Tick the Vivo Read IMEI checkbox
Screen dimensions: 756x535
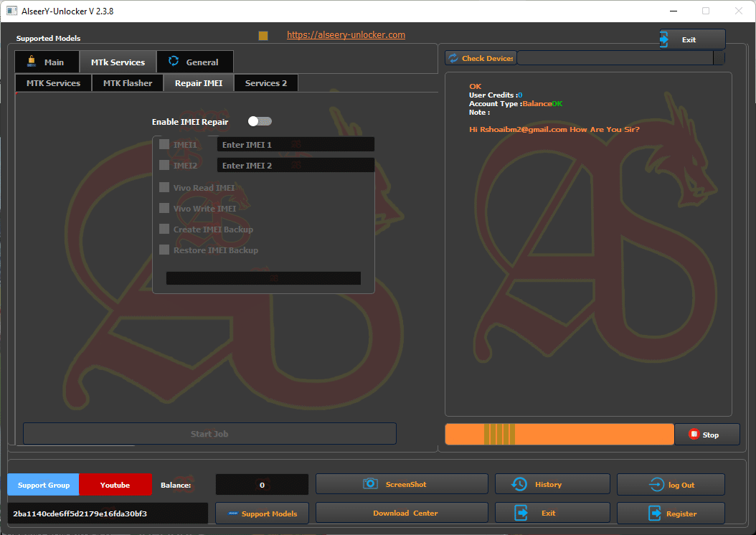164,187
